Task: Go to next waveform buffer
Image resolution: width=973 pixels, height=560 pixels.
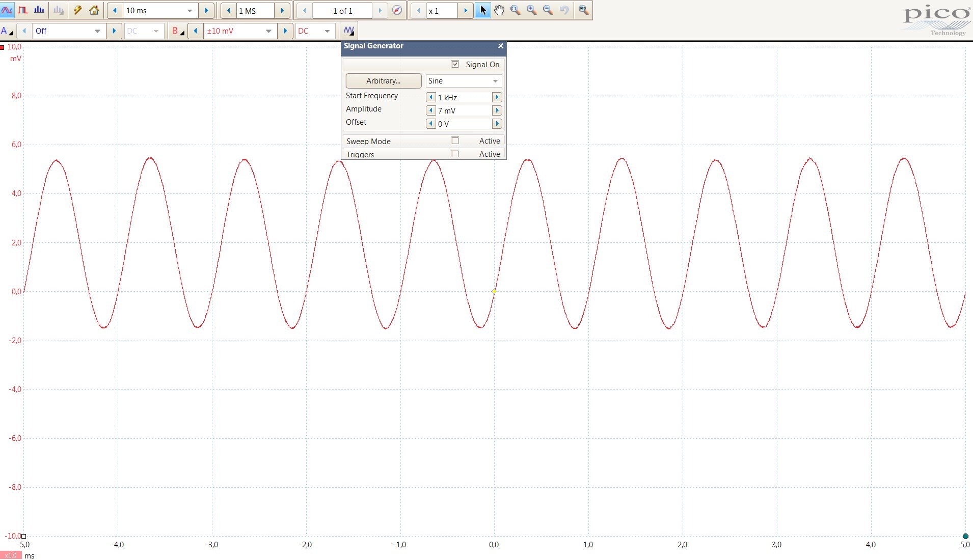Action: pyautogui.click(x=380, y=11)
